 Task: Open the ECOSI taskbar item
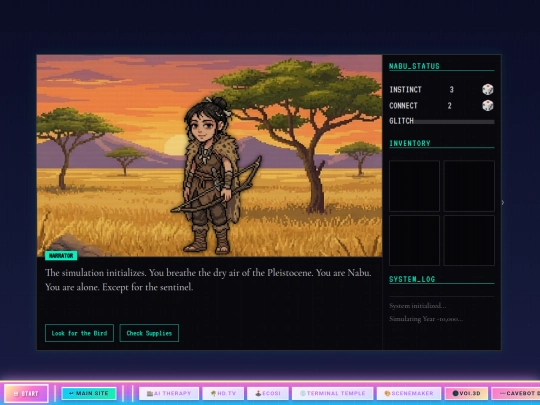coord(268,393)
